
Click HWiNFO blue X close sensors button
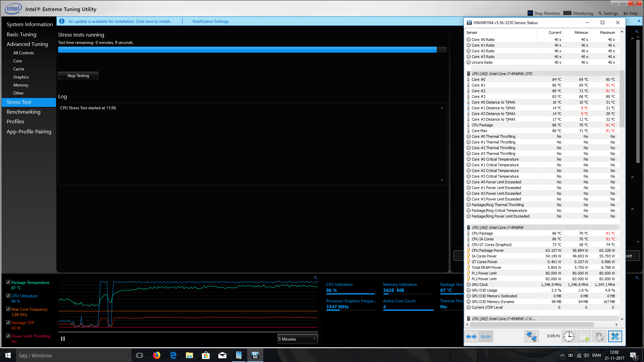tap(615, 337)
